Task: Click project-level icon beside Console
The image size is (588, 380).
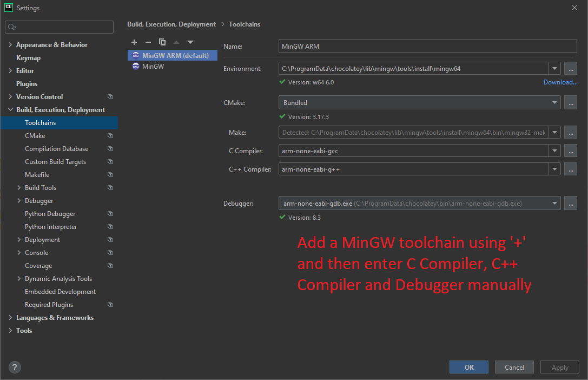Action: click(110, 253)
